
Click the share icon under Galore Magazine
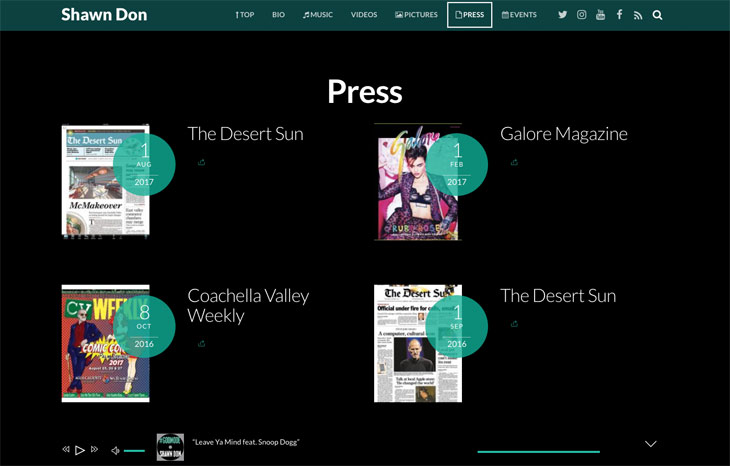514,162
